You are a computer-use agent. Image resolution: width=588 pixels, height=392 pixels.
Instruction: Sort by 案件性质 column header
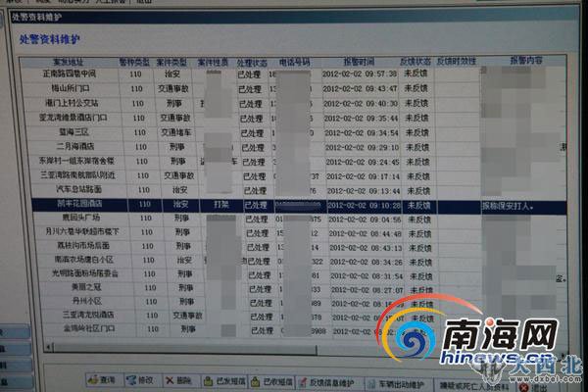pos(213,62)
